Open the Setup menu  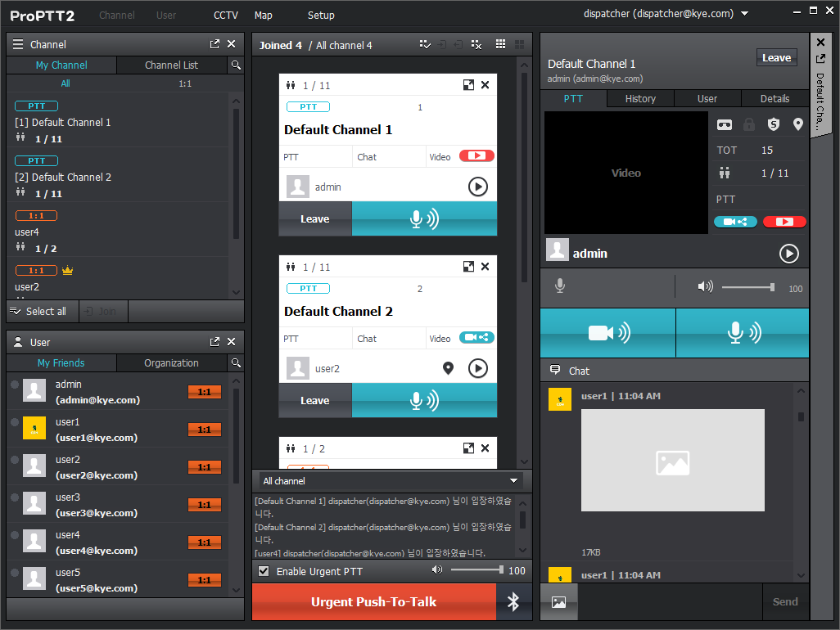click(x=321, y=15)
